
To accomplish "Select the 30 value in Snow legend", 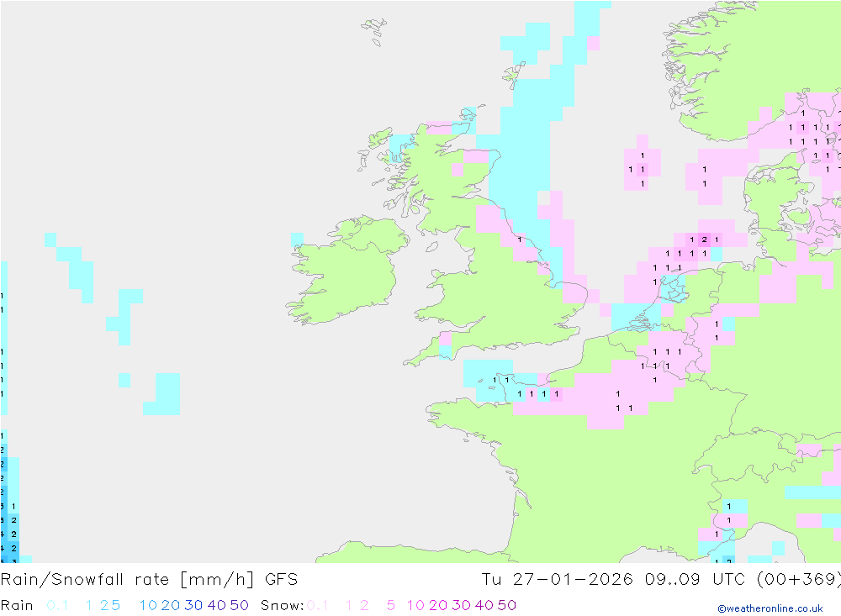I will [x=461, y=605].
